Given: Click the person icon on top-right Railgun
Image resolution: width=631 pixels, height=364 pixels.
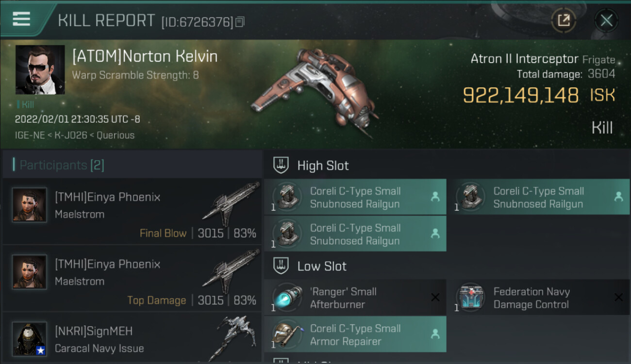Looking at the screenshot, I should (x=618, y=197).
